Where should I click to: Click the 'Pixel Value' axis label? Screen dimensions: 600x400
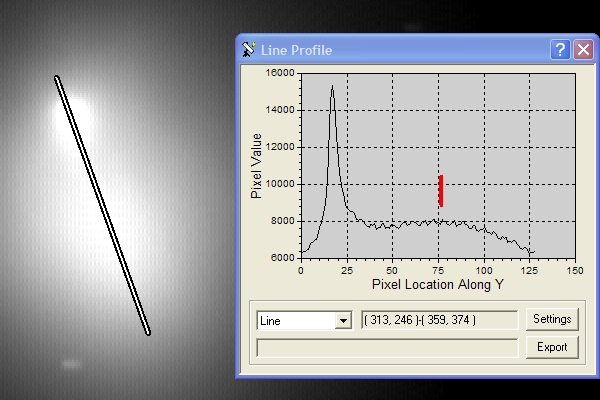[x=256, y=166]
